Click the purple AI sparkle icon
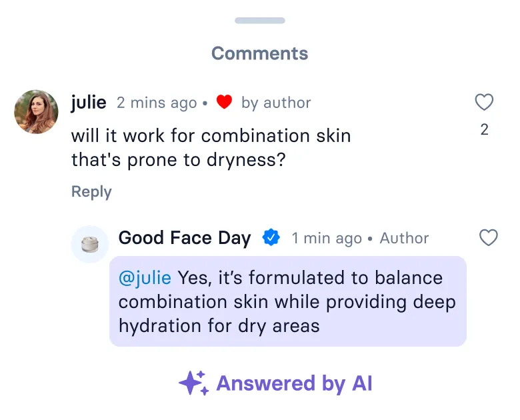The height and width of the screenshot is (420, 520). click(193, 383)
